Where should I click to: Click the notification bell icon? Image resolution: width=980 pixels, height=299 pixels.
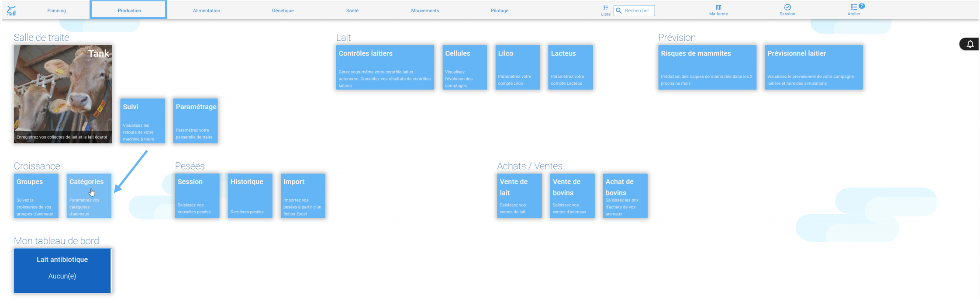click(970, 44)
